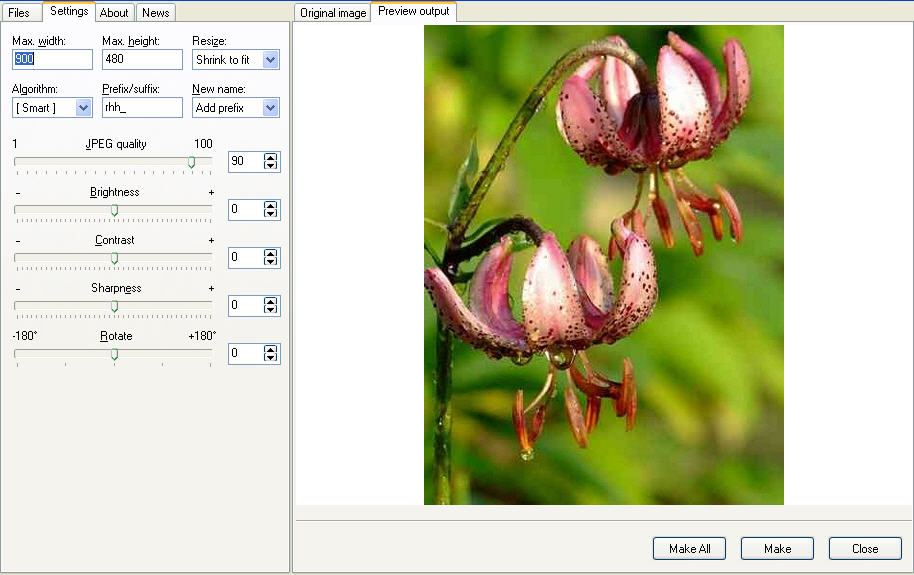
Task: Increase Brightness value with up arrow
Action: coord(270,205)
